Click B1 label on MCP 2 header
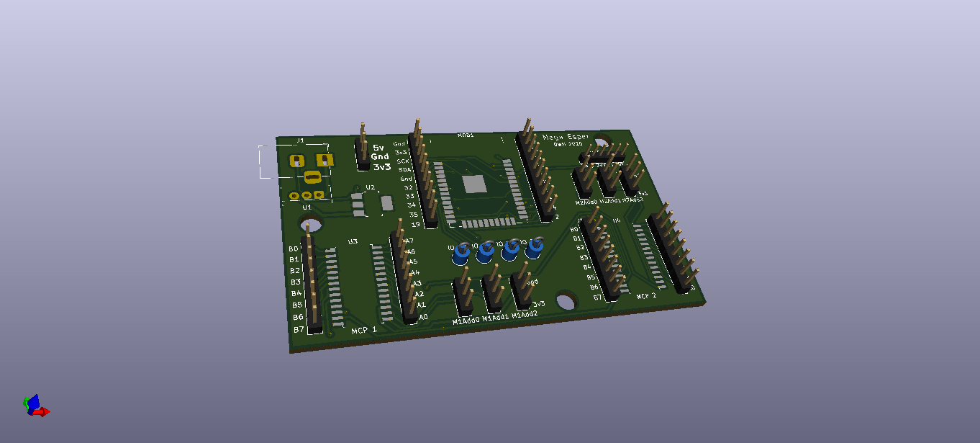Image resolution: width=980 pixels, height=443 pixels. coord(577,238)
